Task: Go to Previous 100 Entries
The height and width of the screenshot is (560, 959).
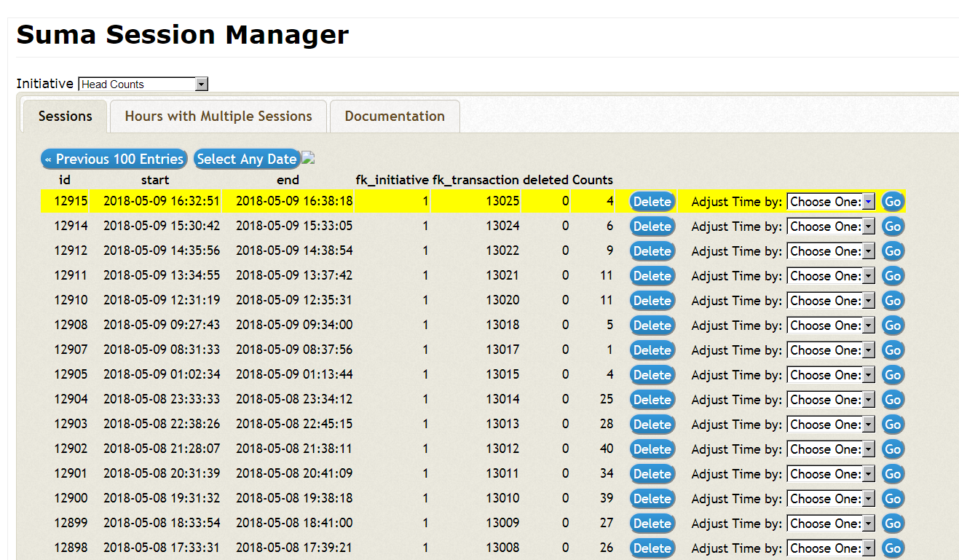Action: tap(114, 159)
